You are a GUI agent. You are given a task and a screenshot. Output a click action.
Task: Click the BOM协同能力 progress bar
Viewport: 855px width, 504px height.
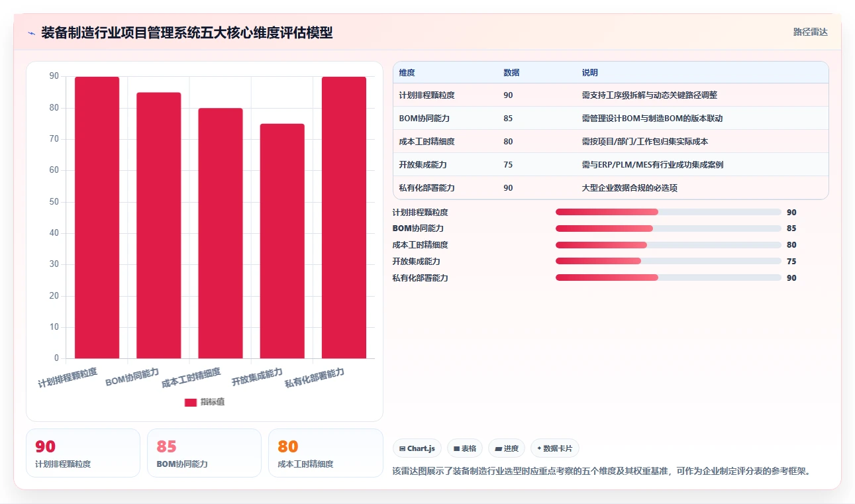(668, 228)
